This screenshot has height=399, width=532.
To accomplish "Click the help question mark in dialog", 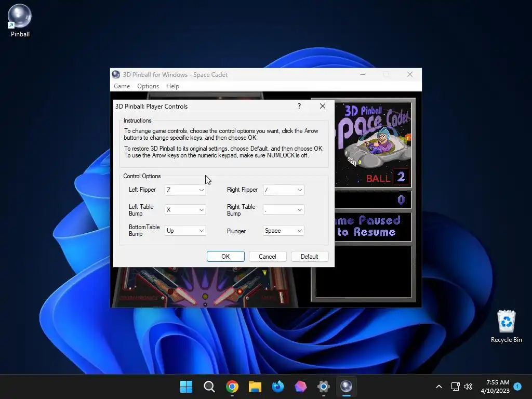I will point(299,106).
